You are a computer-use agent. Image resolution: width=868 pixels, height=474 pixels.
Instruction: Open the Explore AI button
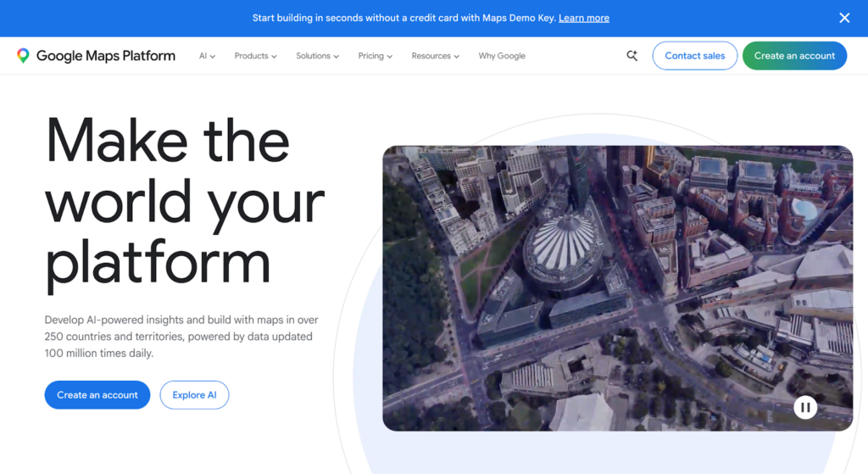[194, 395]
